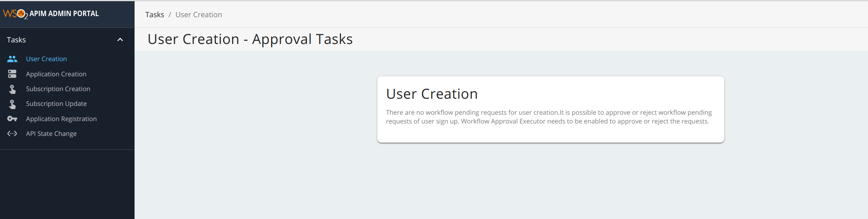Open the API State Change tasks
868x219 pixels.
coord(51,133)
